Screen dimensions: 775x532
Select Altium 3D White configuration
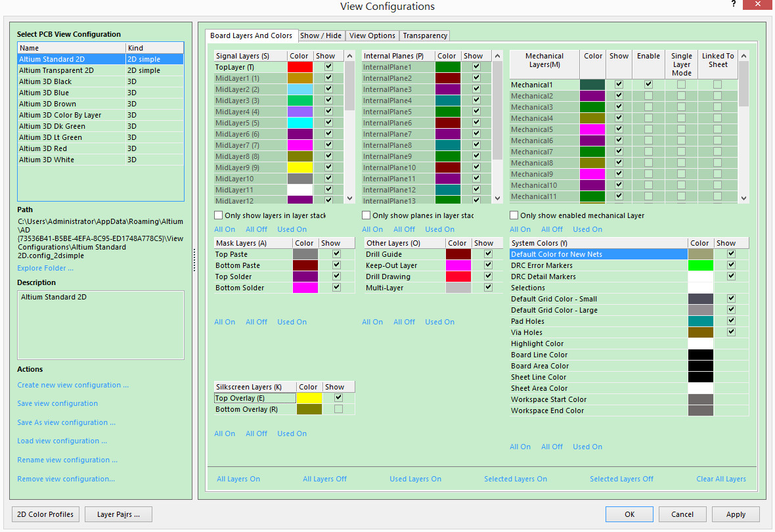click(x=100, y=160)
